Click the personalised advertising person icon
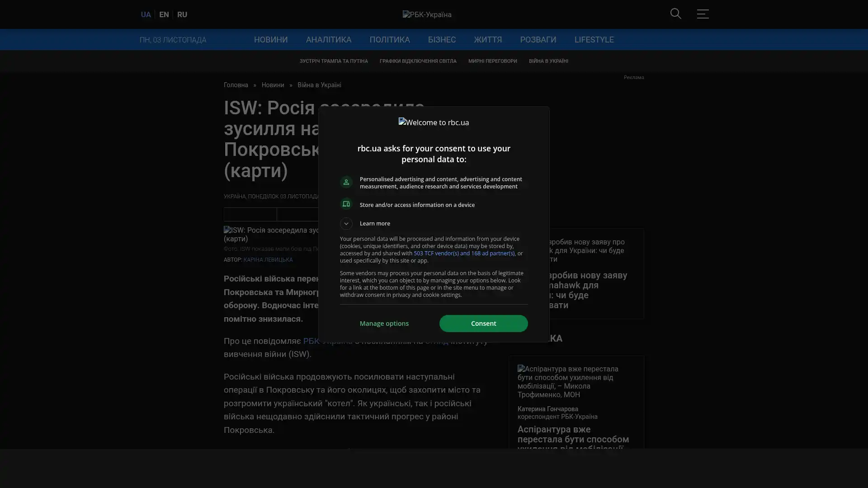 346,182
